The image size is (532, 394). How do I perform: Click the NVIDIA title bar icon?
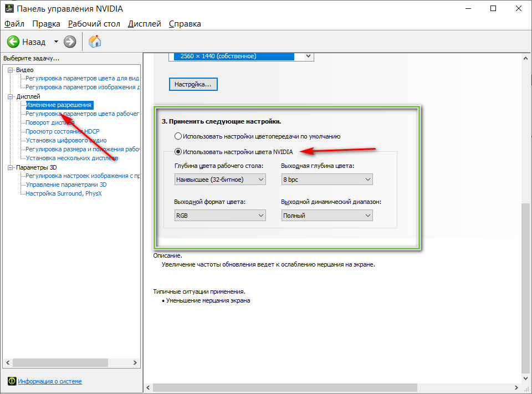(x=9, y=8)
